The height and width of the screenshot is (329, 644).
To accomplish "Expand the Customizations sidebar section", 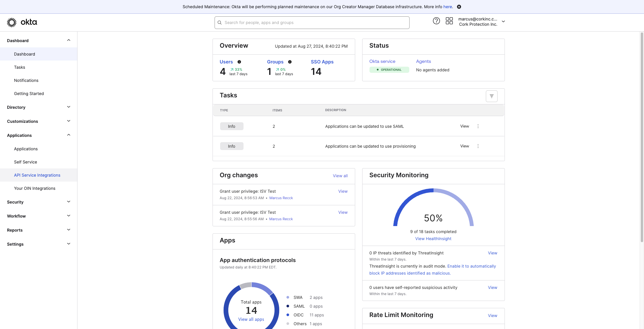I will [69, 121].
